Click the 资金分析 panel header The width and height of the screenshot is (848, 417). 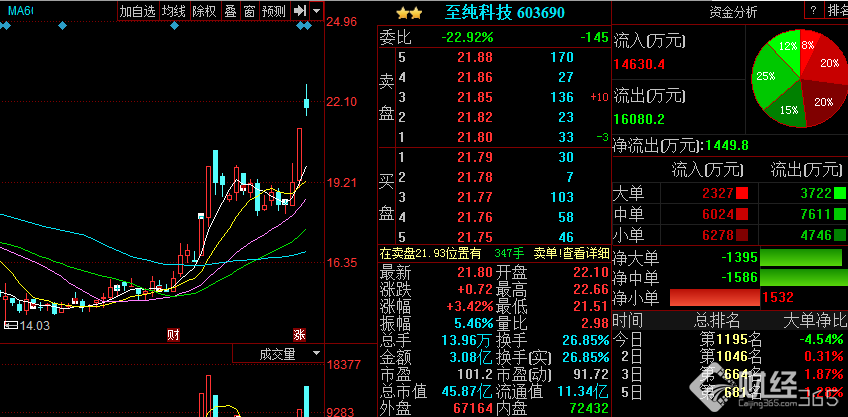tap(734, 12)
